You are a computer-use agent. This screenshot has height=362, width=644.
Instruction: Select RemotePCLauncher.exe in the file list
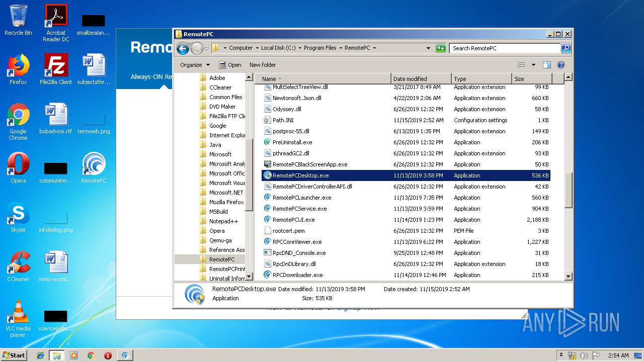pyautogui.click(x=302, y=198)
